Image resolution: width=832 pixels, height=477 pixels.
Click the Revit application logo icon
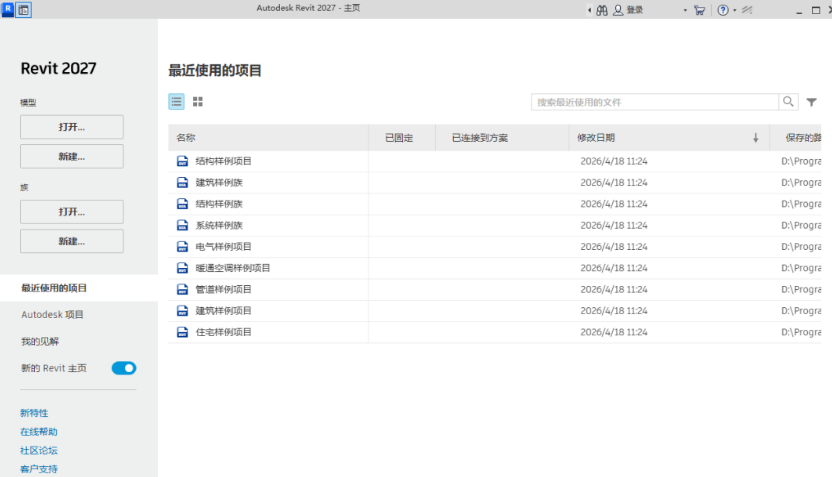tap(8, 9)
